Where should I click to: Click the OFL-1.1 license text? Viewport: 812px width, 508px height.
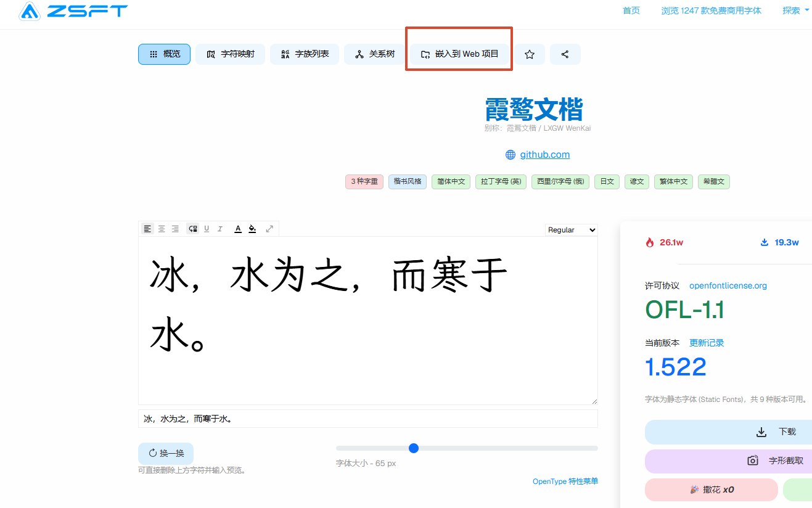[x=684, y=309]
